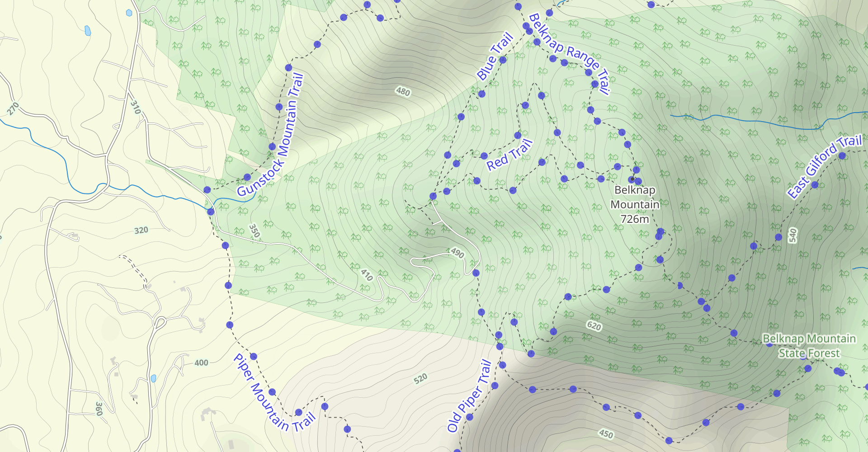Click the small pond beside the 400 contour
The height and width of the screenshot is (452, 868).
point(153,378)
